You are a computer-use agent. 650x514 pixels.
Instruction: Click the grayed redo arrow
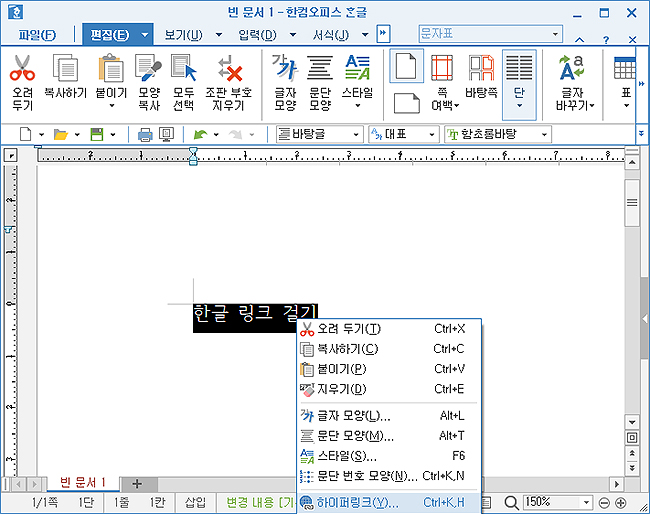[235, 134]
